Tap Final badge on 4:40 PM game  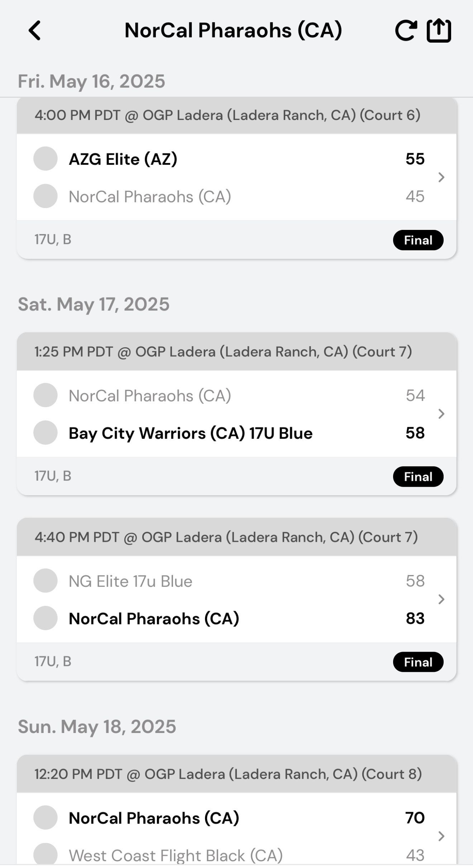(x=418, y=662)
